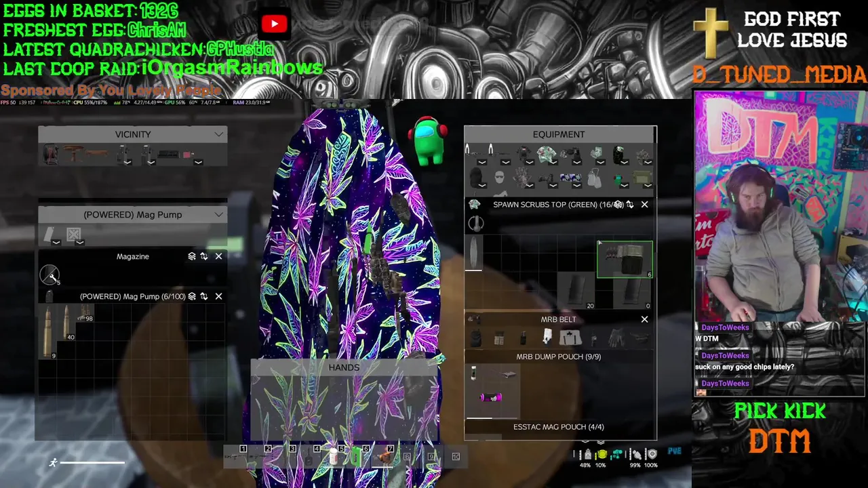Viewport: 868px width, 488px height.
Task: Select the black shirt in Equipment
Action: 524,155
